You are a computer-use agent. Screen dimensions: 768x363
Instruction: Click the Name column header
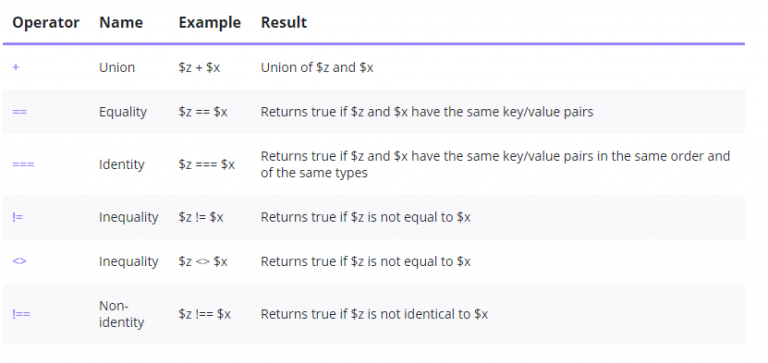121,23
